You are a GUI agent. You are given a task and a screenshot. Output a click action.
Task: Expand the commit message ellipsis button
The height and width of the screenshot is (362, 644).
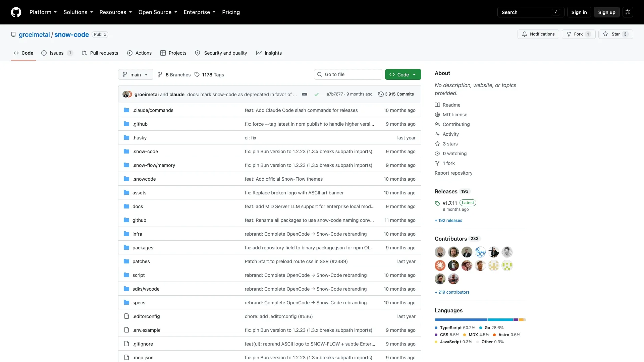pos(305,94)
